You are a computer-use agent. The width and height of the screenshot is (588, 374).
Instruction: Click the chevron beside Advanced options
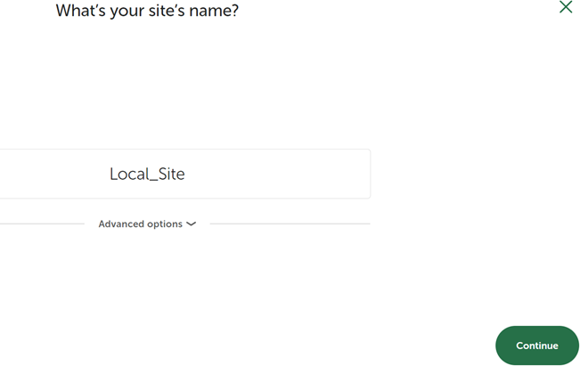click(x=191, y=224)
